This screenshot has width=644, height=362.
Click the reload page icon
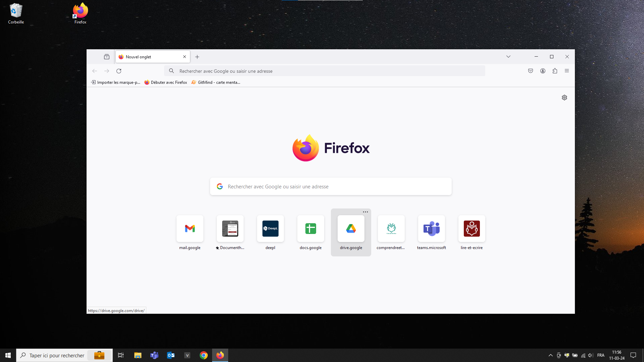point(119,71)
